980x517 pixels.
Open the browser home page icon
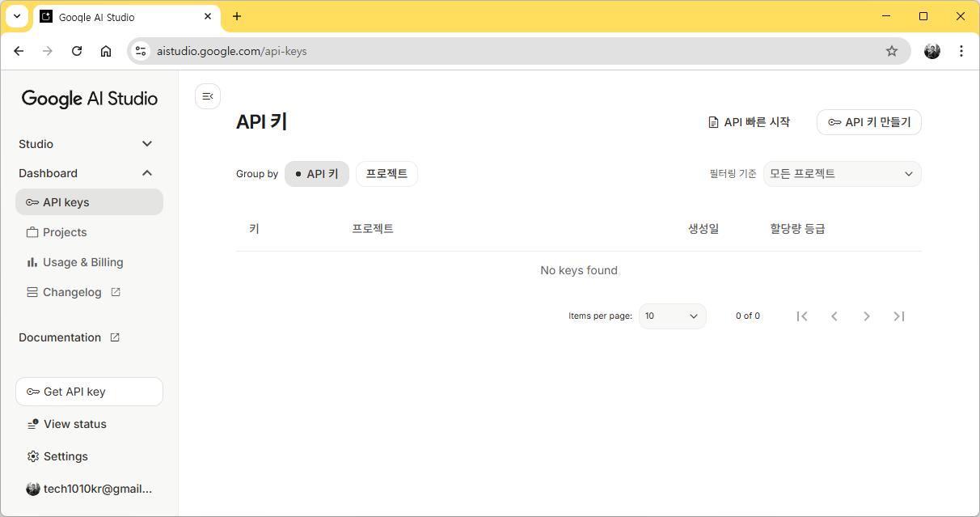click(x=106, y=51)
